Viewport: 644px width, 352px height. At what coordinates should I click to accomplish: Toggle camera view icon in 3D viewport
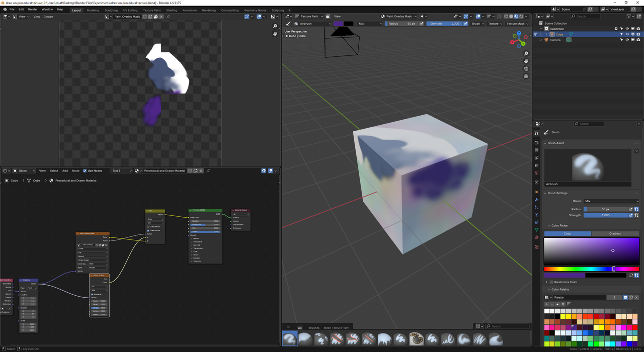tap(526, 68)
